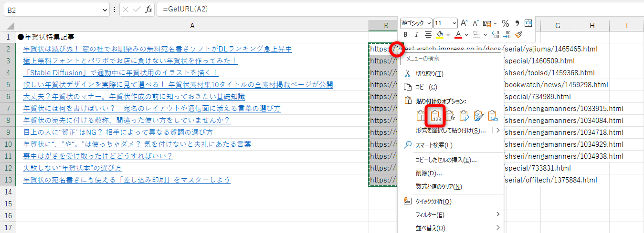
Task: Open link 欲しい年賀状デザイン in row 5
Action: pyautogui.click(x=178, y=85)
